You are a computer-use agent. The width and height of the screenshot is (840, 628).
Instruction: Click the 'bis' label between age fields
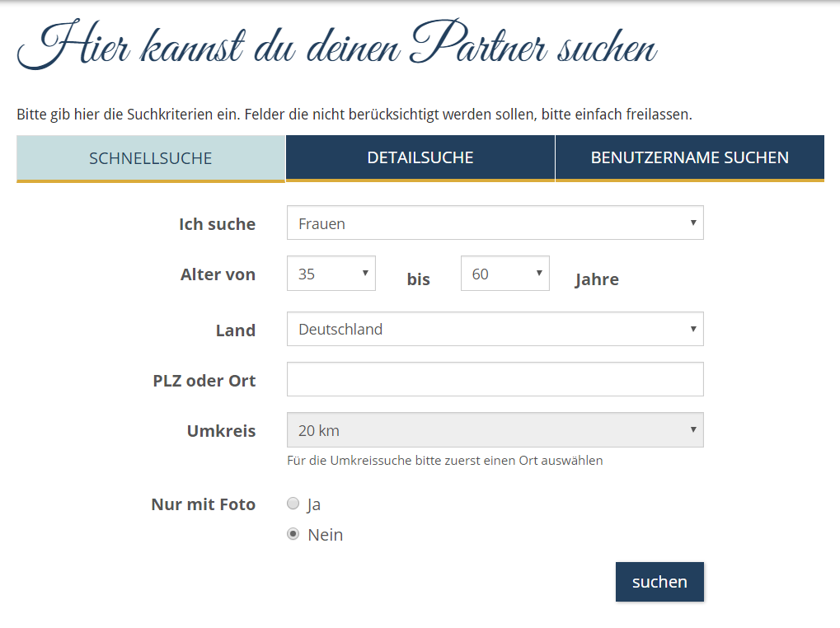[x=418, y=279]
